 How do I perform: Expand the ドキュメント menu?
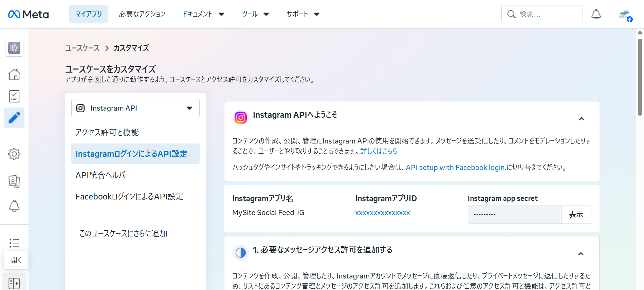(x=203, y=14)
